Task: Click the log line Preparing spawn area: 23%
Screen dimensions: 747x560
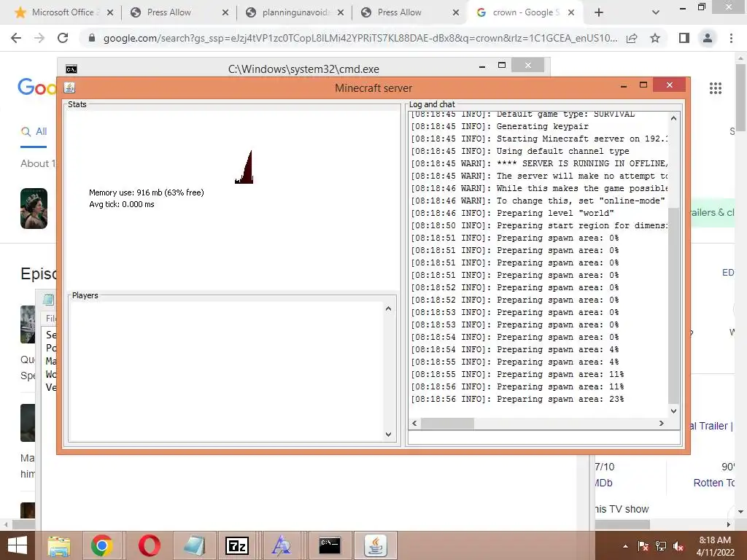Action: pos(517,399)
